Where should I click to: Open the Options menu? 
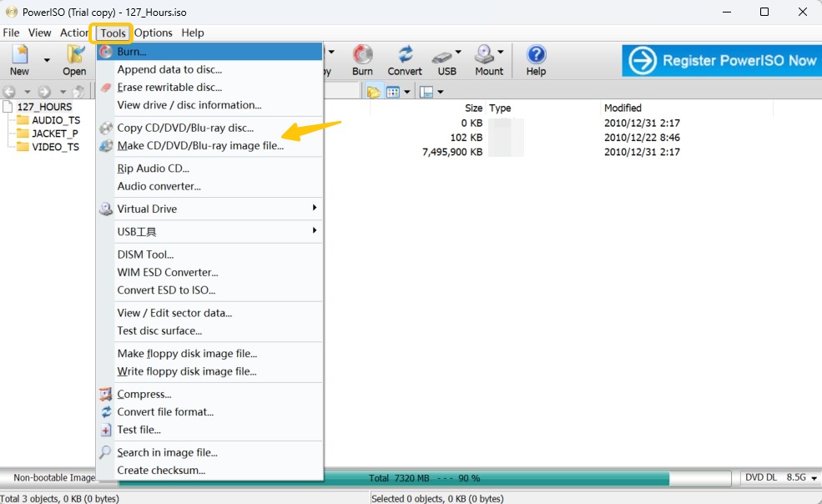pos(154,33)
